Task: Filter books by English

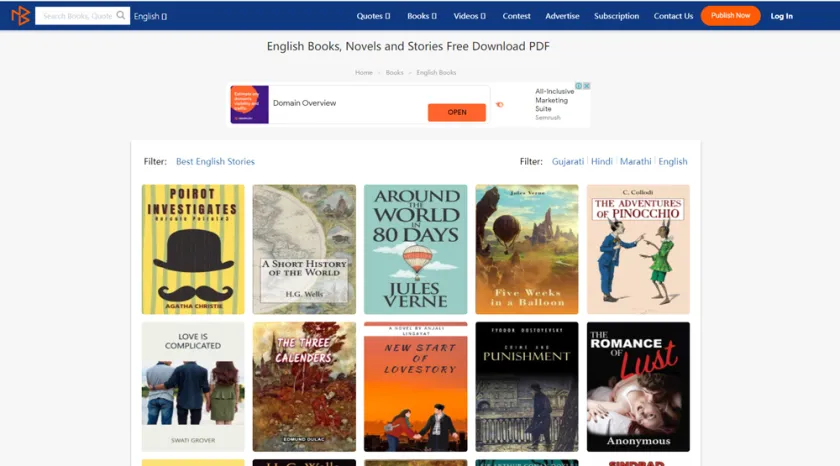Action: click(x=673, y=161)
